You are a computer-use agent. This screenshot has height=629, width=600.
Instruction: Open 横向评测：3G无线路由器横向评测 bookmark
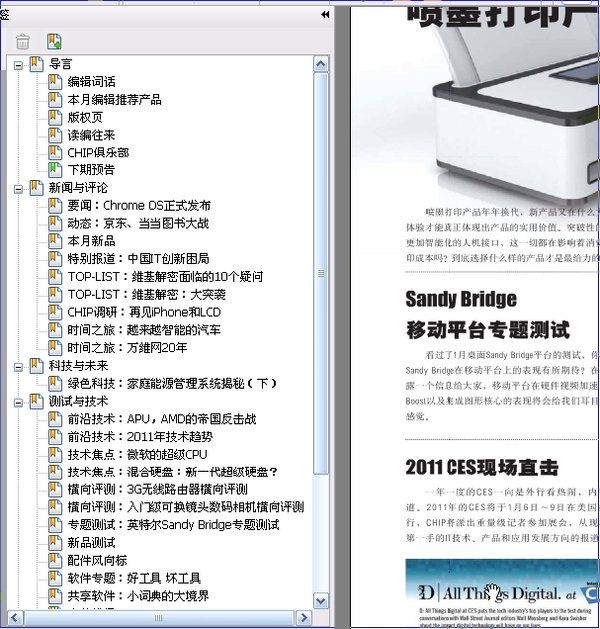(158, 489)
